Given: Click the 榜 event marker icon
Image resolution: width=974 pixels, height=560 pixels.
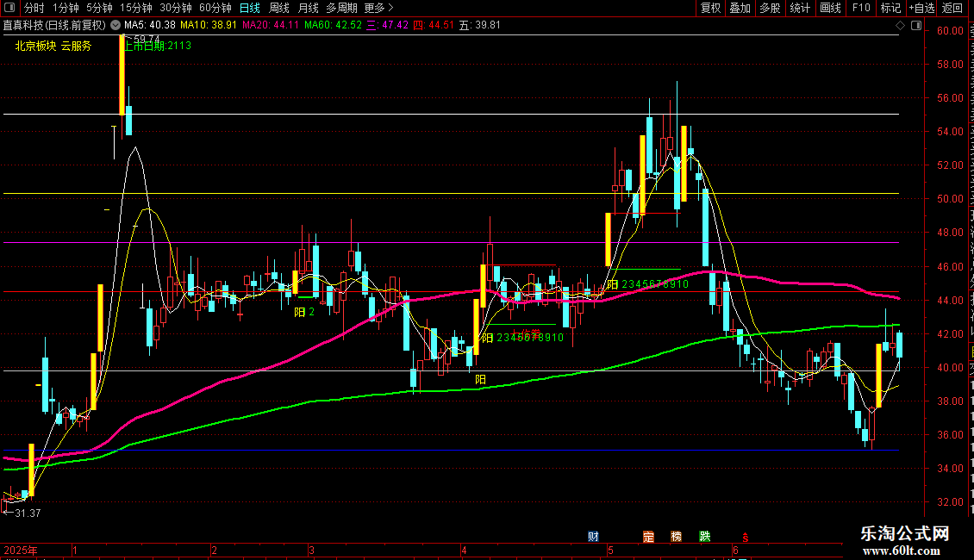Looking at the screenshot, I should (677, 537).
